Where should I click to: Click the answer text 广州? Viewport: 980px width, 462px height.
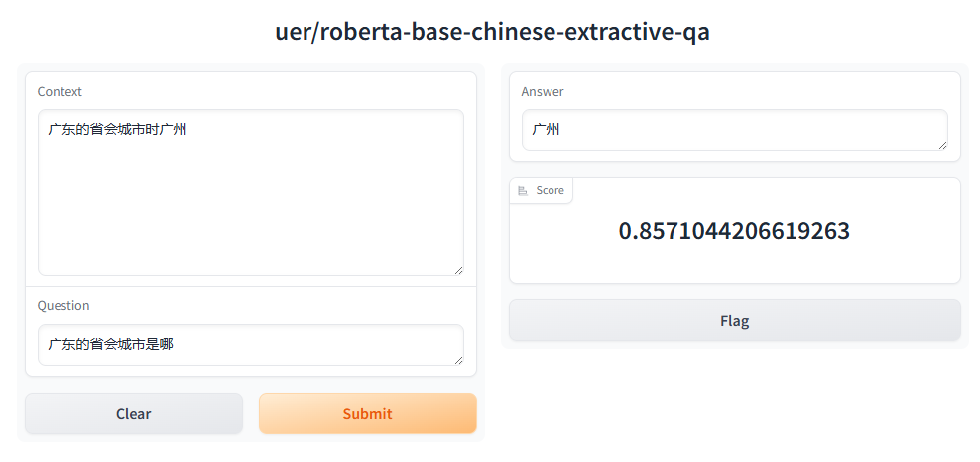click(546, 129)
